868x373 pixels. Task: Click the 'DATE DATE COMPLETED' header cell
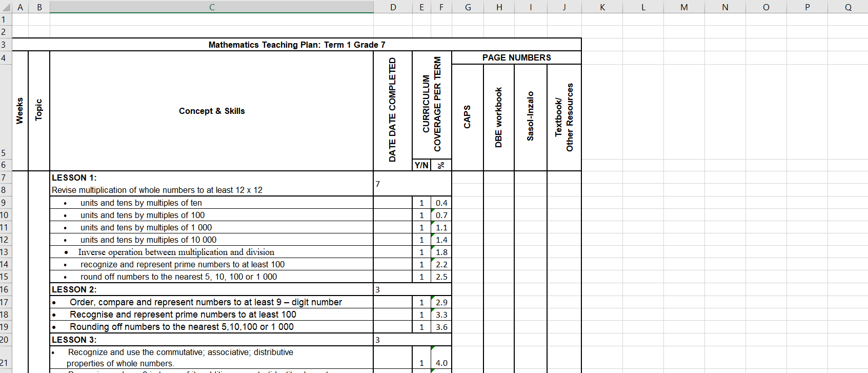pos(393,111)
